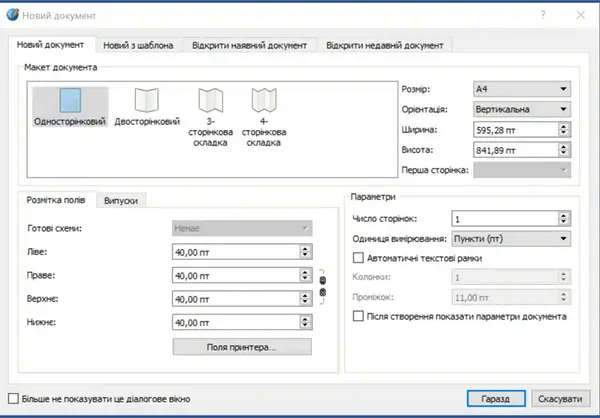Click the Нижнє margin field
The height and width of the screenshot is (418, 600).
[x=236, y=322]
